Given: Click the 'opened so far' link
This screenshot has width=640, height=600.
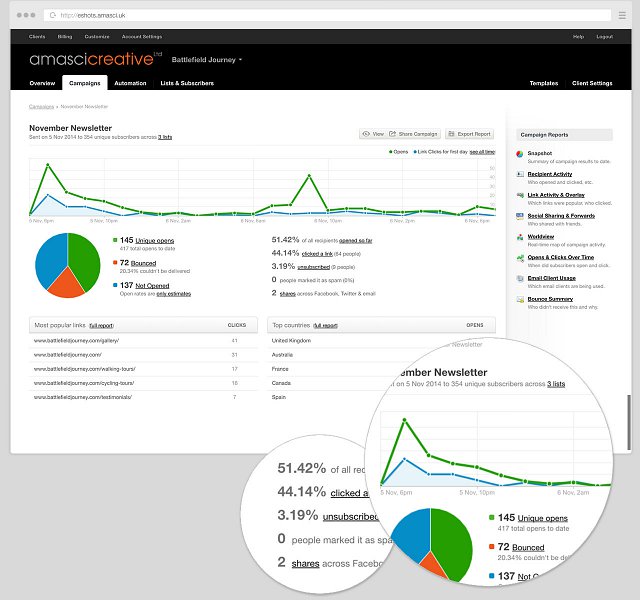Looking at the screenshot, I should pos(356,241).
